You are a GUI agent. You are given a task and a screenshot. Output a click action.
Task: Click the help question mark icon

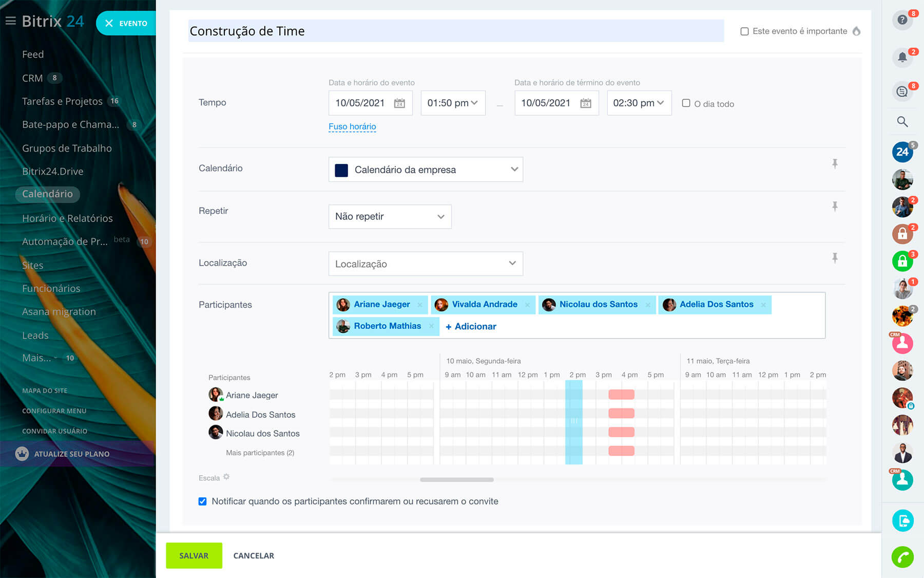(x=902, y=20)
